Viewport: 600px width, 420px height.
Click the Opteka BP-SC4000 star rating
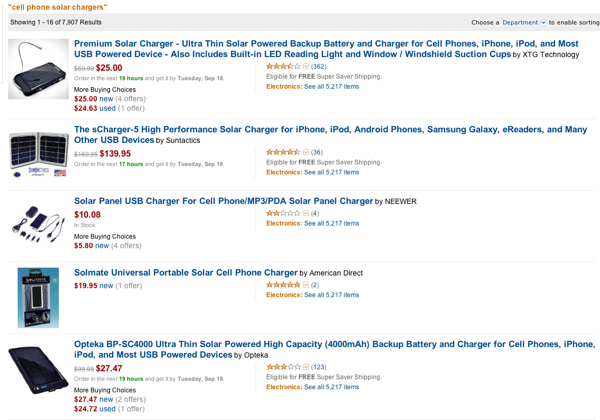click(x=283, y=367)
